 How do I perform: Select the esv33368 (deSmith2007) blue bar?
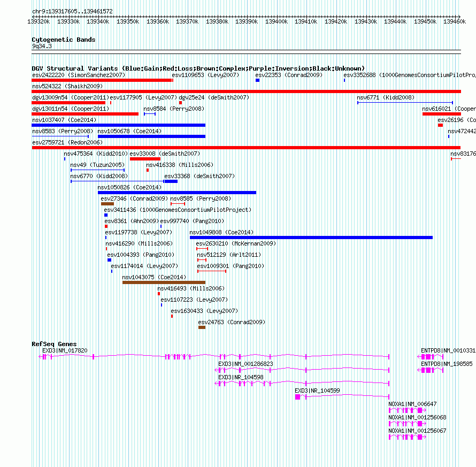click(171, 181)
